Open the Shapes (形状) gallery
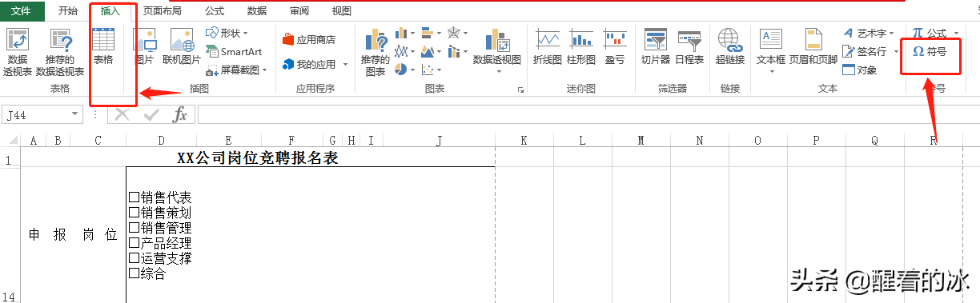Viewport: 980px width, 303px height. 227,33
